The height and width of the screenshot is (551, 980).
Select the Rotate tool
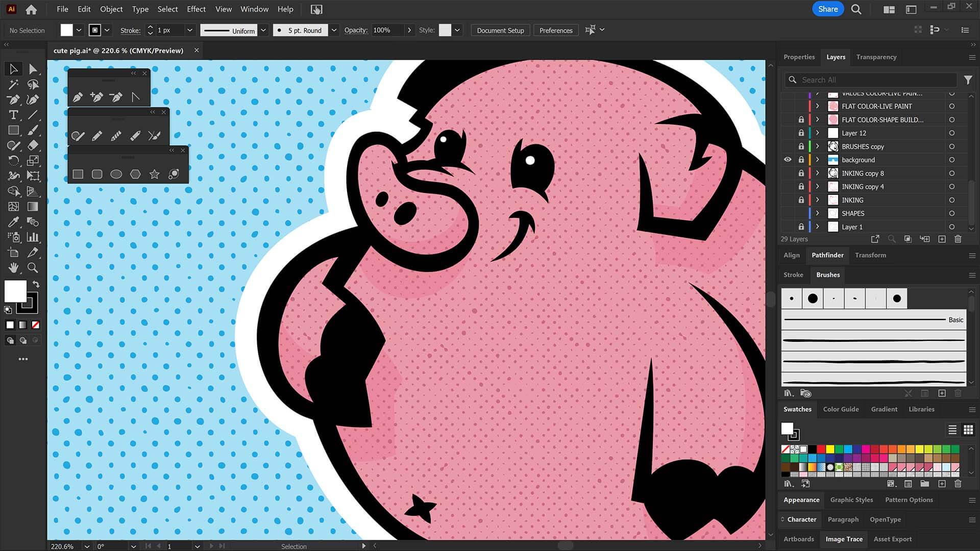point(13,161)
